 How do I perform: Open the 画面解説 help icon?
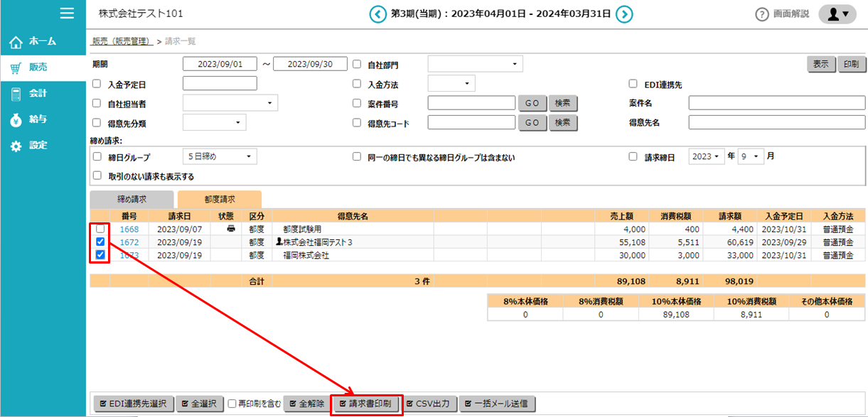click(x=762, y=14)
